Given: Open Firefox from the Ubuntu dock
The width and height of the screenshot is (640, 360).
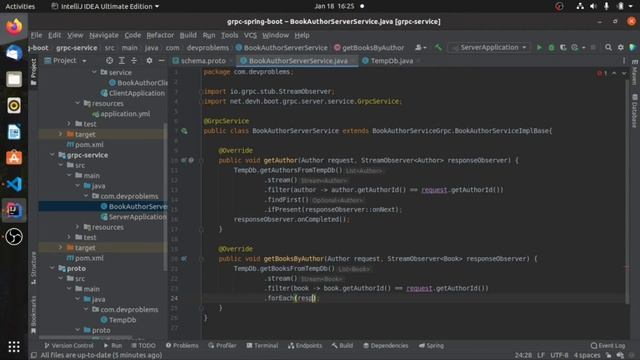Looking at the screenshot, I should [14, 27].
